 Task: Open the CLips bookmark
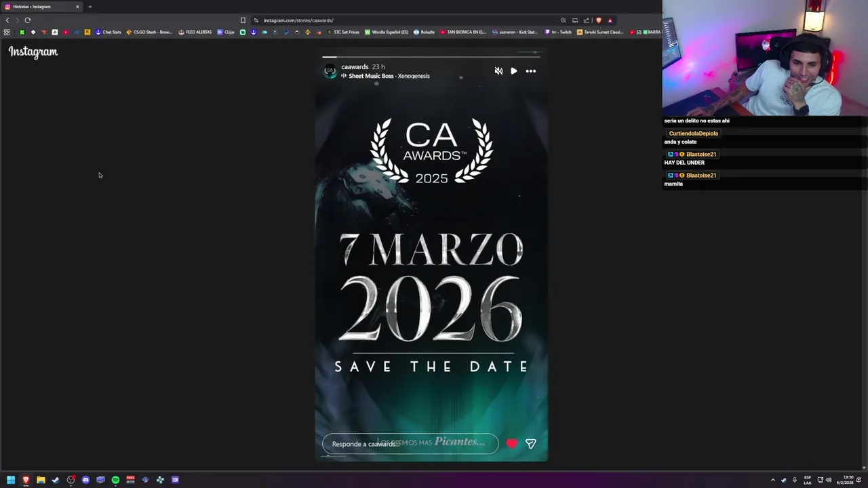pos(226,32)
